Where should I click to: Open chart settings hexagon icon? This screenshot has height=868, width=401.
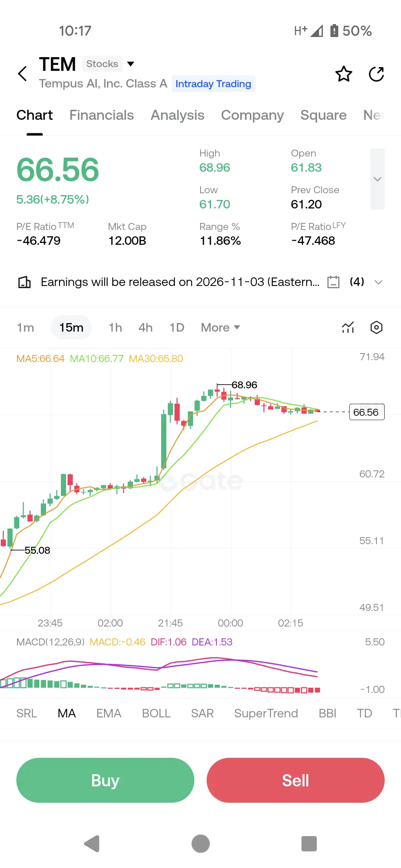tap(376, 328)
